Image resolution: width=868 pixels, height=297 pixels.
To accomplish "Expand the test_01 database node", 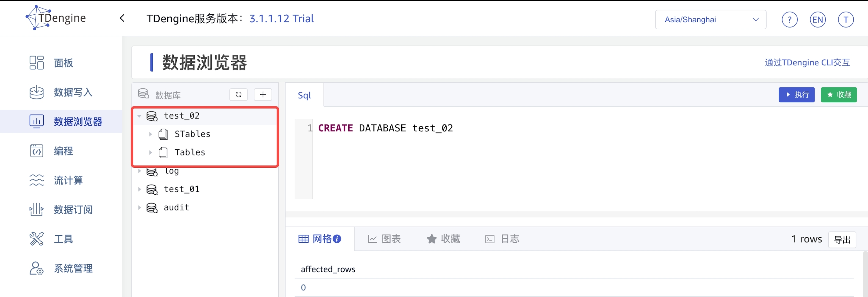I will 139,189.
